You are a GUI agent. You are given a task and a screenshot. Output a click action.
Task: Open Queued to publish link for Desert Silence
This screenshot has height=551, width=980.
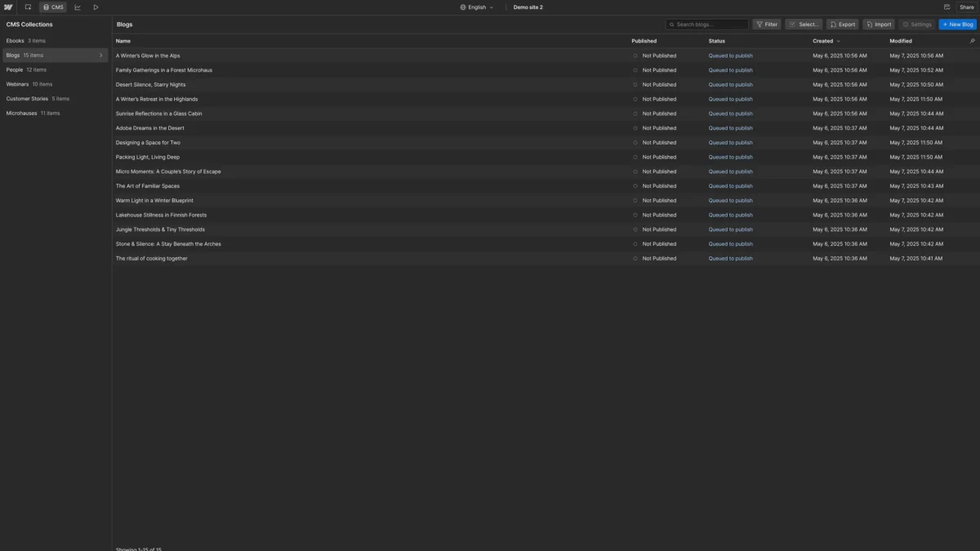[x=729, y=84]
